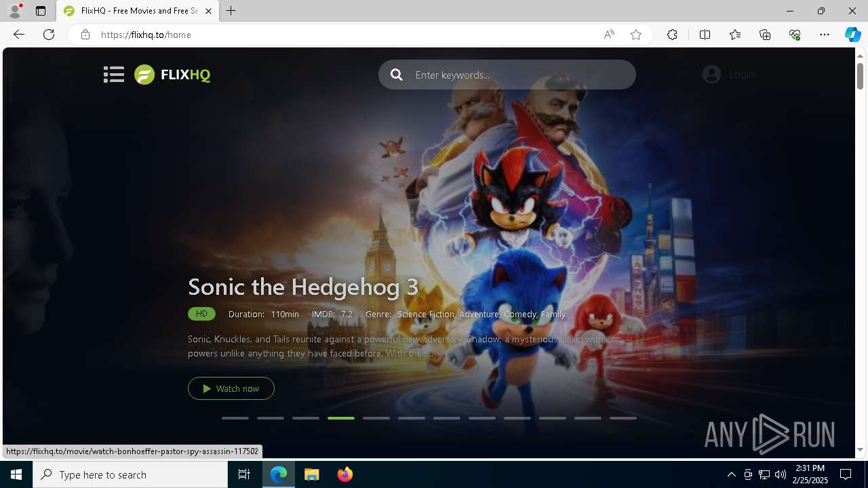Click the search magnifier icon
Screen dimensions: 868x488
(x=397, y=75)
